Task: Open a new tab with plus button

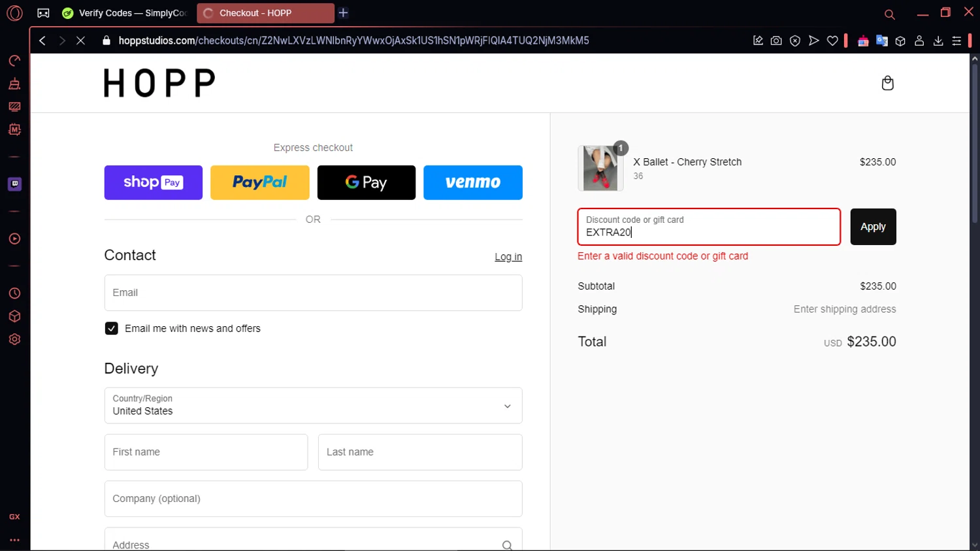Action: 344,12
